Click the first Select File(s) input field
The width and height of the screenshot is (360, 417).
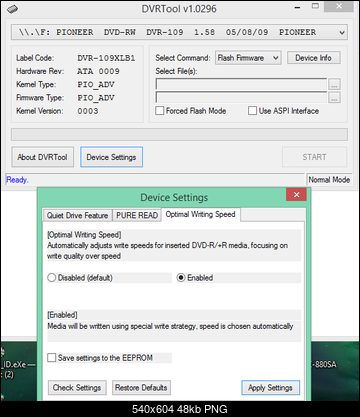pyautogui.click(x=241, y=84)
